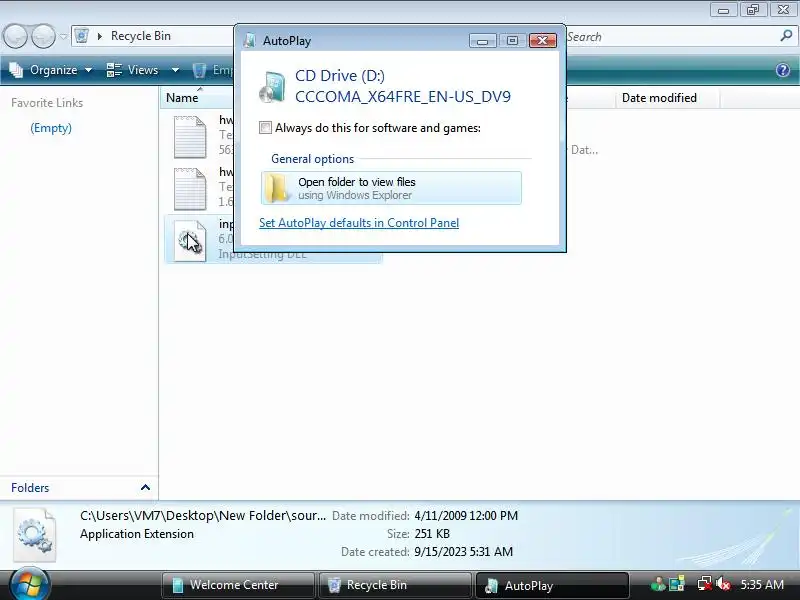Switch to Recycle Bin taskbar button
This screenshot has height=600, width=800.
[x=395, y=585]
